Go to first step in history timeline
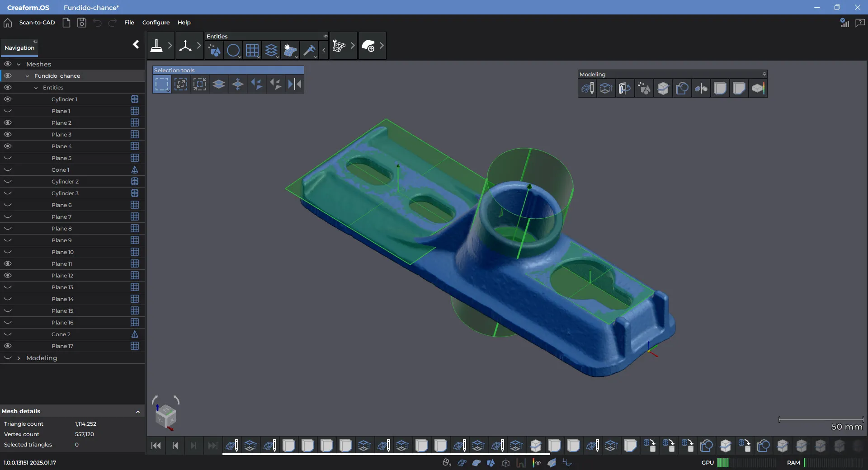 (156, 446)
